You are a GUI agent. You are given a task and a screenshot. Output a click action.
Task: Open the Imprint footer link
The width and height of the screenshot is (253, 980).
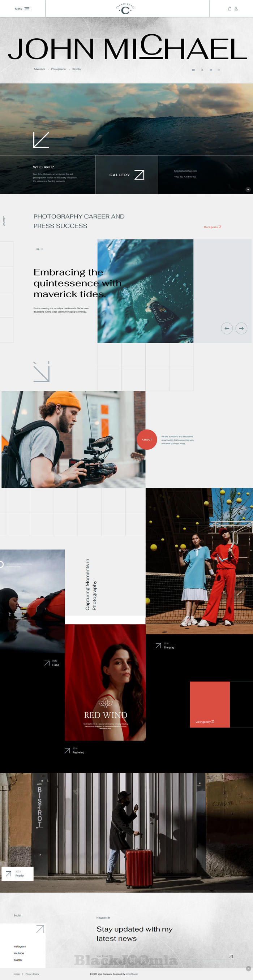point(17,974)
